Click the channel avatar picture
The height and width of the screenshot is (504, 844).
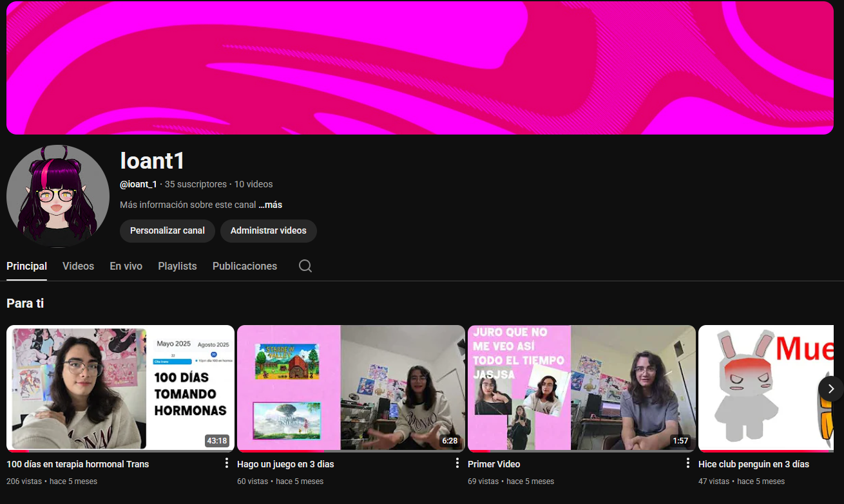58,196
